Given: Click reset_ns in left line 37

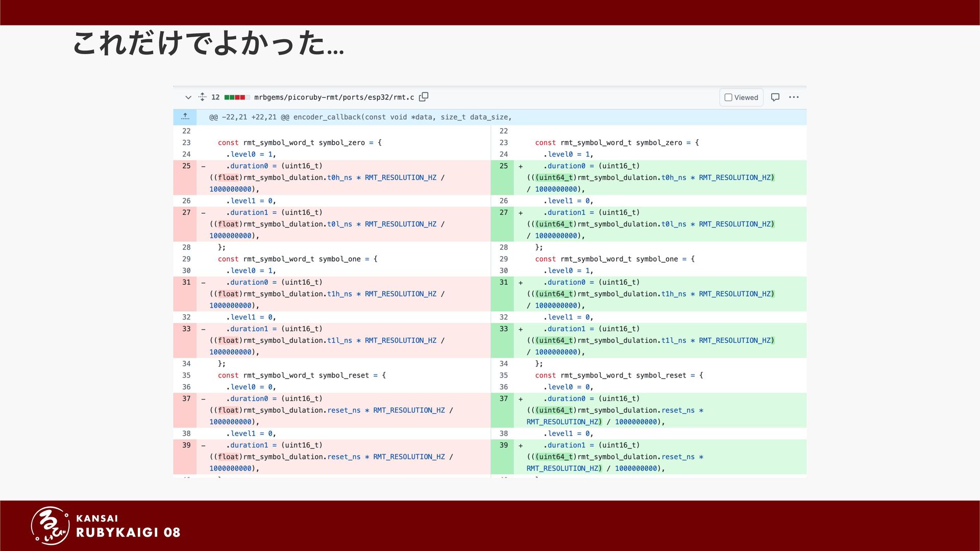Looking at the screenshot, I should (344, 410).
